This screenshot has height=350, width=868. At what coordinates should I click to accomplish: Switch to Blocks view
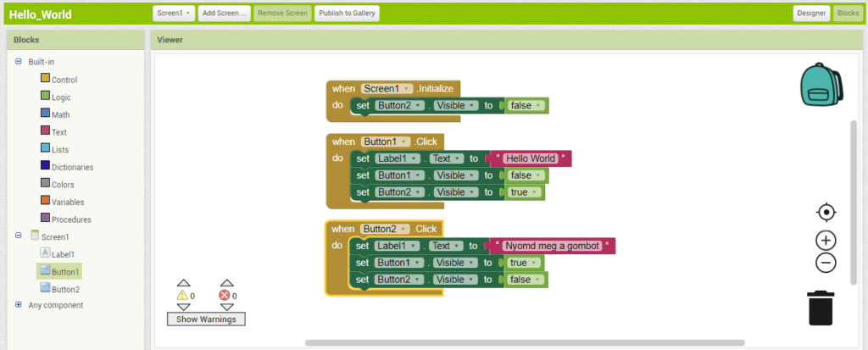click(x=848, y=14)
